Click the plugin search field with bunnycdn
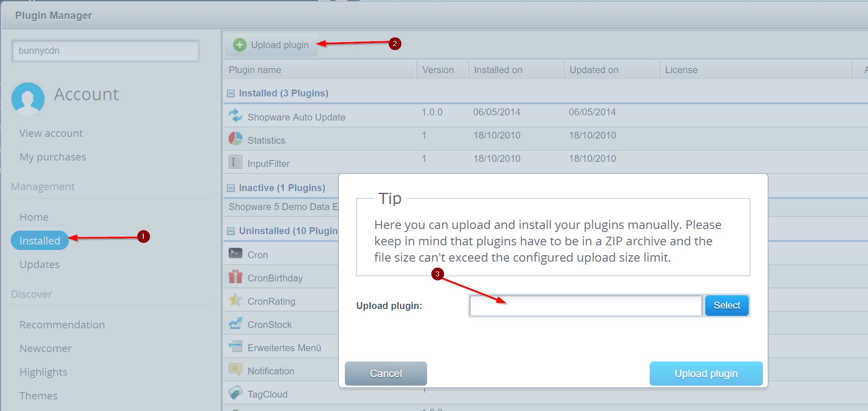Screen dimensions: 868x411 105,51
